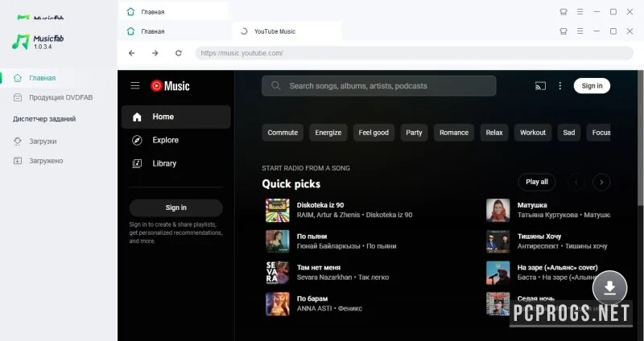Click the Загрузки download icon
Image resolution: width=644 pixels, height=341 pixels.
pyautogui.click(x=18, y=142)
